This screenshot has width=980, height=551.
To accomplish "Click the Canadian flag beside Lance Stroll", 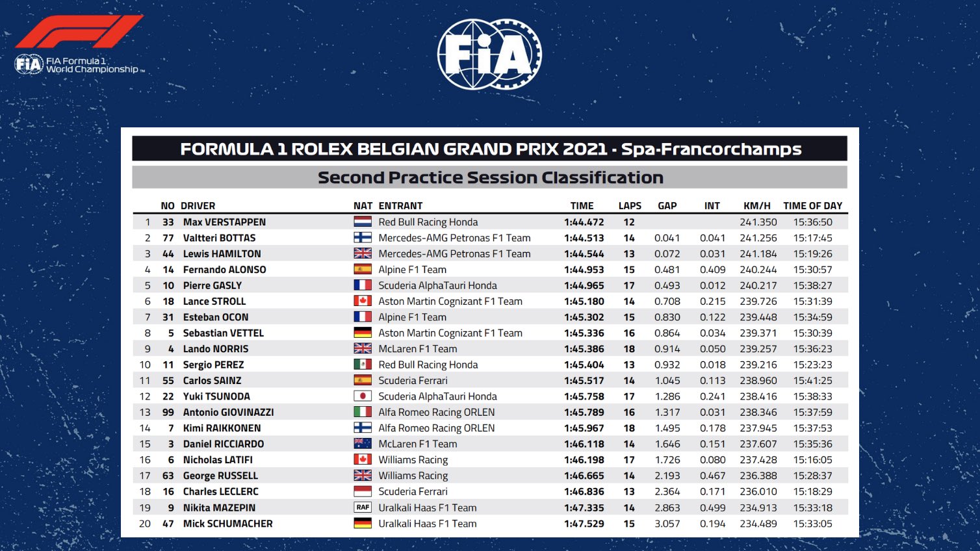I will pyautogui.click(x=362, y=301).
